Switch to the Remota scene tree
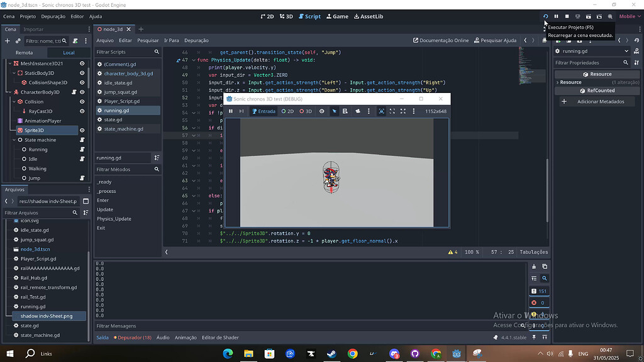 tap(25, 53)
